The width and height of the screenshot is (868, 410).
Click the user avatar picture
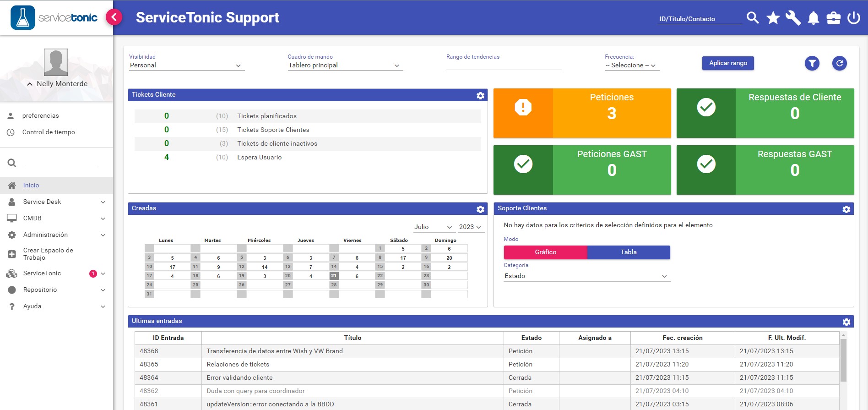(x=56, y=62)
